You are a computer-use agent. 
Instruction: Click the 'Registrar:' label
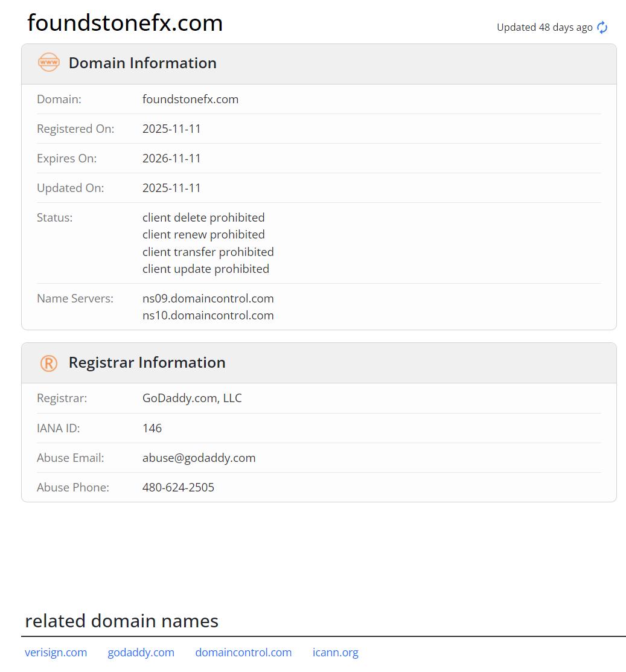[62, 398]
